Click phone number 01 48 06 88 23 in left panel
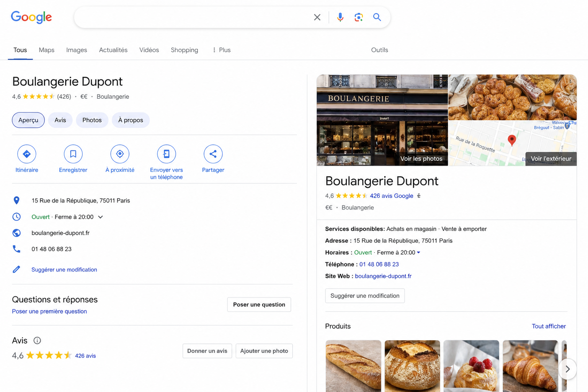The width and height of the screenshot is (588, 392). [51, 249]
